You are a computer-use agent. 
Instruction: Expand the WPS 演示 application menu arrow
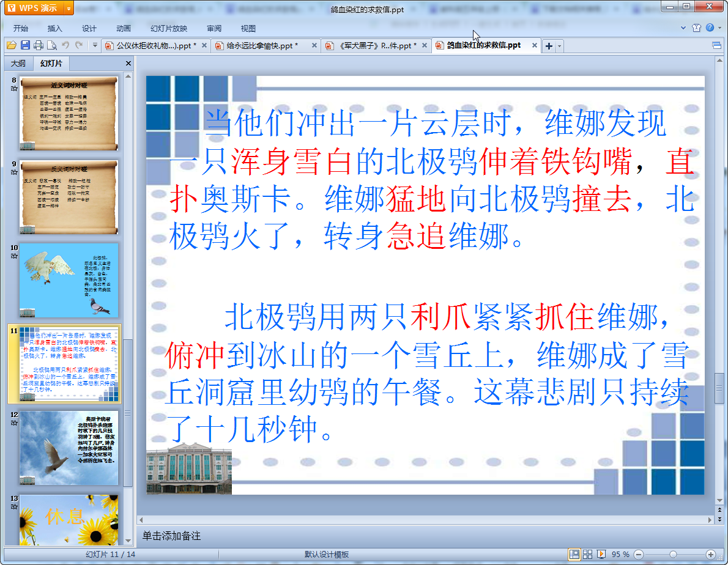click(68, 8)
